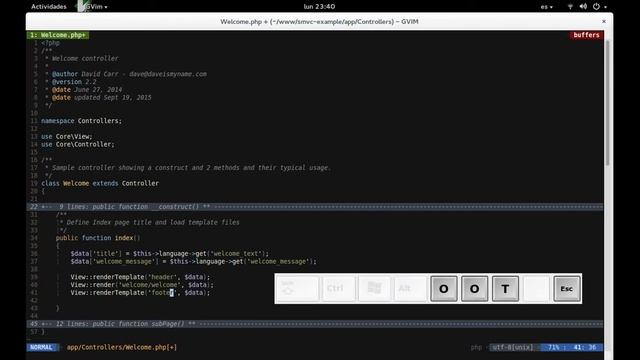This screenshot has width=640, height=360.
Task: Open the GVim application menu
Action: (x=92, y=7)
